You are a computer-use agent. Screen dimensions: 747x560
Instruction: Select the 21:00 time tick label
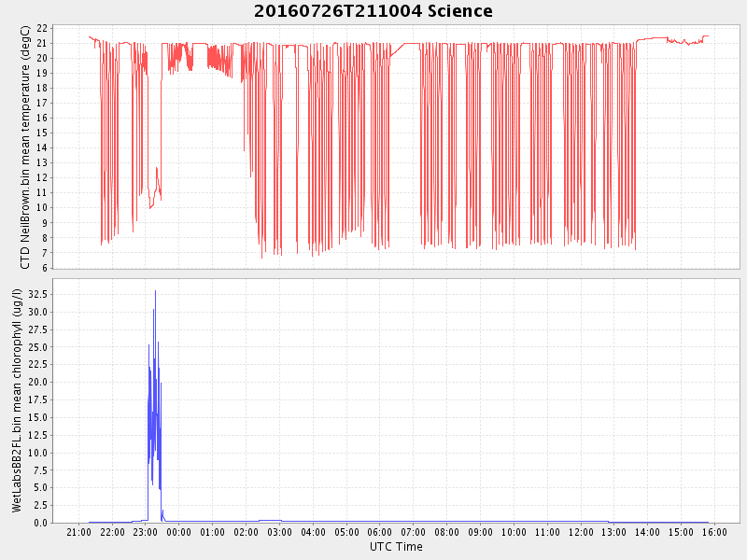point(79,532)
